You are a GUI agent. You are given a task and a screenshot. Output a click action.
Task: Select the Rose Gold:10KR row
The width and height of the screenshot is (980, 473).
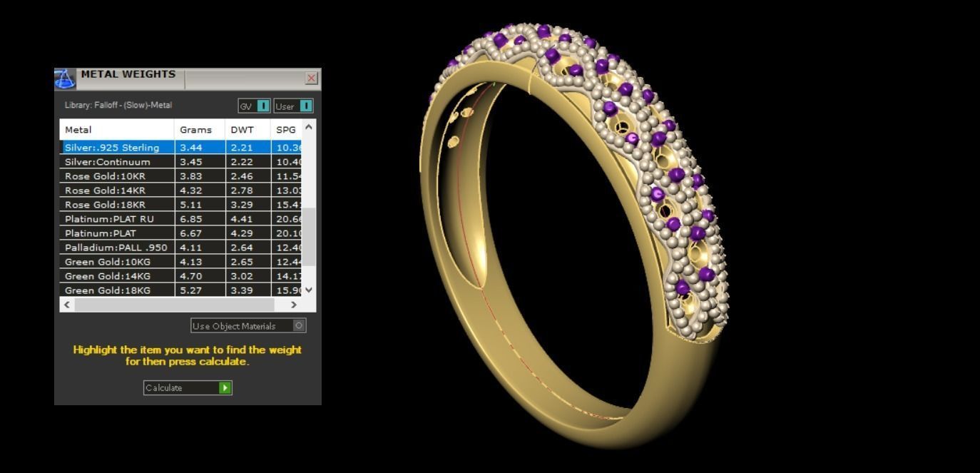click(180, 176)
